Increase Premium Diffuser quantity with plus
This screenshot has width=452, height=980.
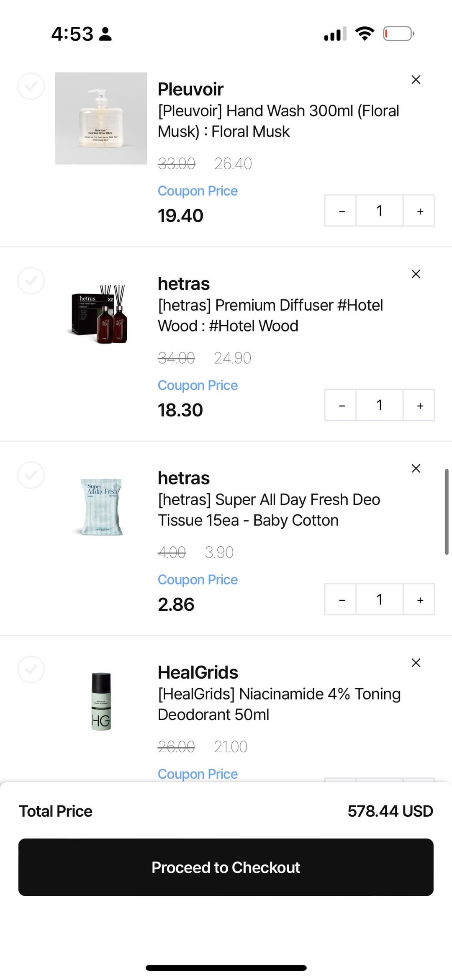pyautogui.click(x=420, y=405)
